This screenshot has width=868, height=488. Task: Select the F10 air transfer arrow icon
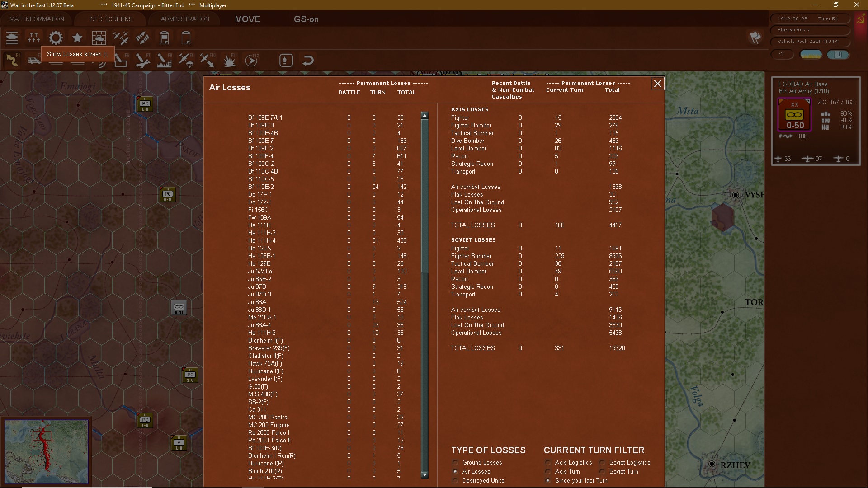coord(208,60)
